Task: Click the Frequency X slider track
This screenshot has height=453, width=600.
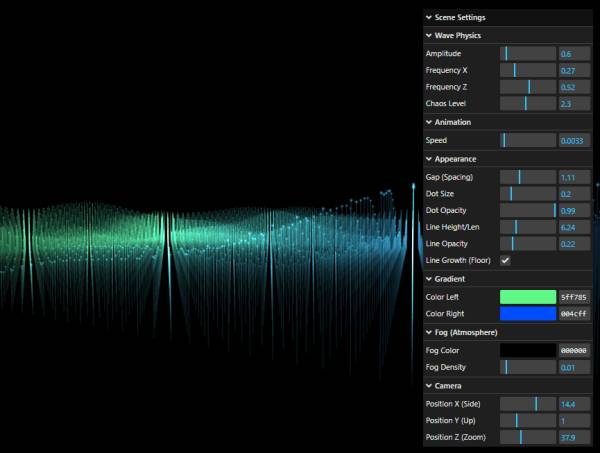Action: (527, 71)
